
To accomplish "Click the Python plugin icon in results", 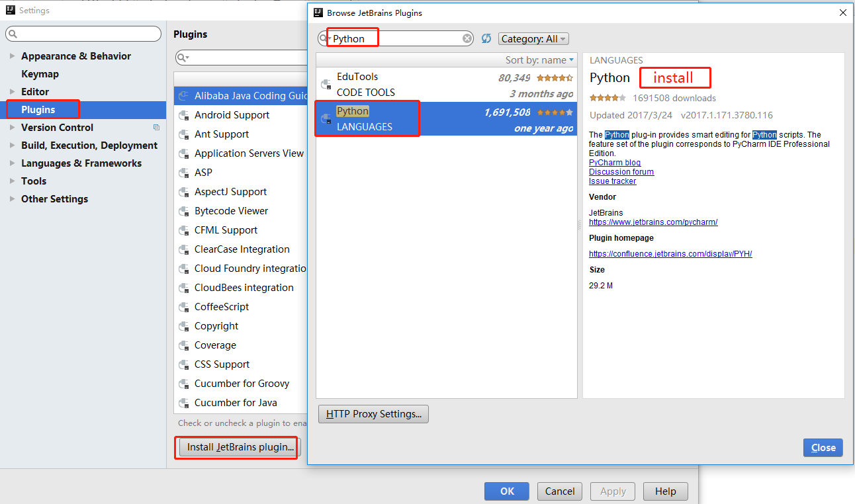I will pos(326,119).
